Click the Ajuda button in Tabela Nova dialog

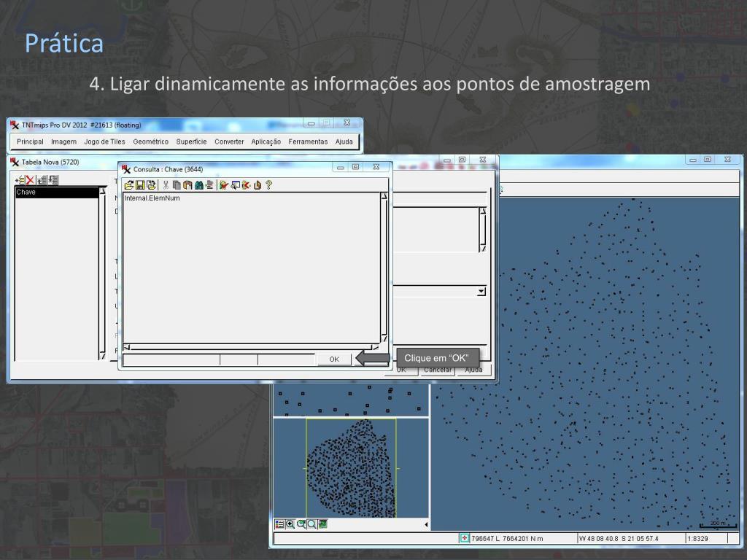coord(473,370)
